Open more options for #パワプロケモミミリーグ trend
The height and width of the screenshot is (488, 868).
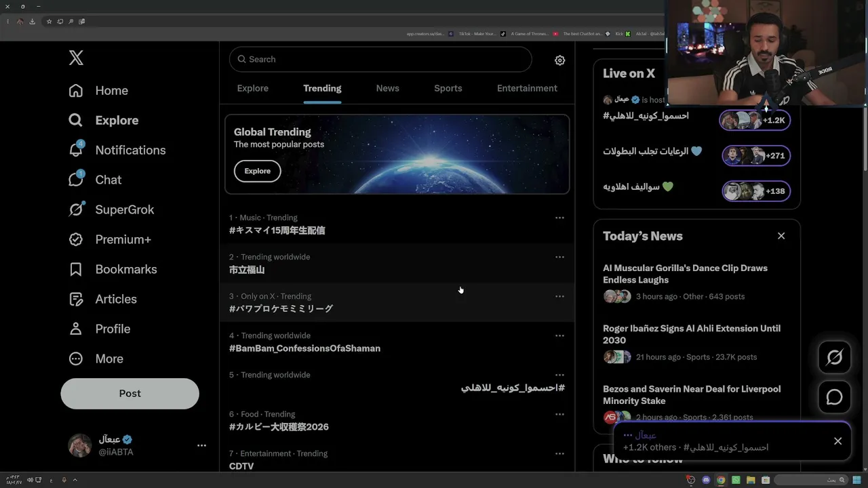[559, 296]
